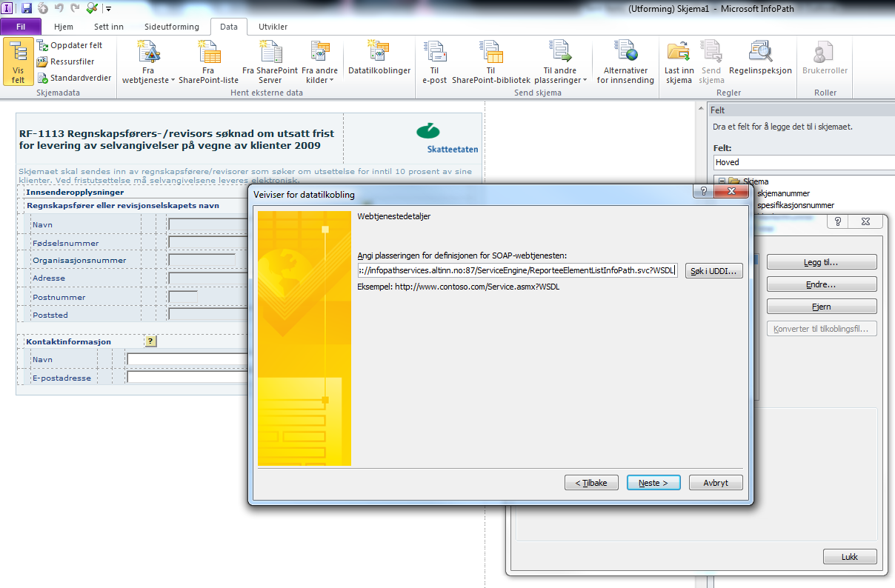The width and height of the screenshot is (895, 588).
Task: Click the Søk i UDDI button
Action: pos(713,271)
